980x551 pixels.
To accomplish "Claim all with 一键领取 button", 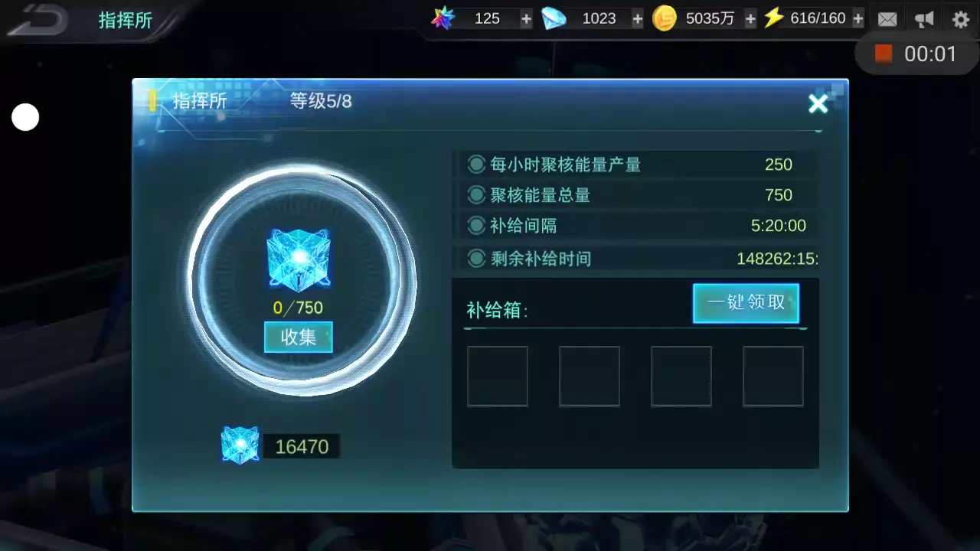I will point(746,303).
